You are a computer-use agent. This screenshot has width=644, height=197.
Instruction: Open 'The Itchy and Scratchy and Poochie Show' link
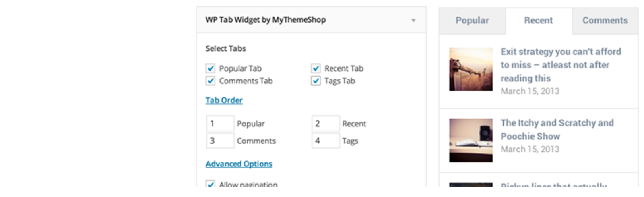(557, 130)
